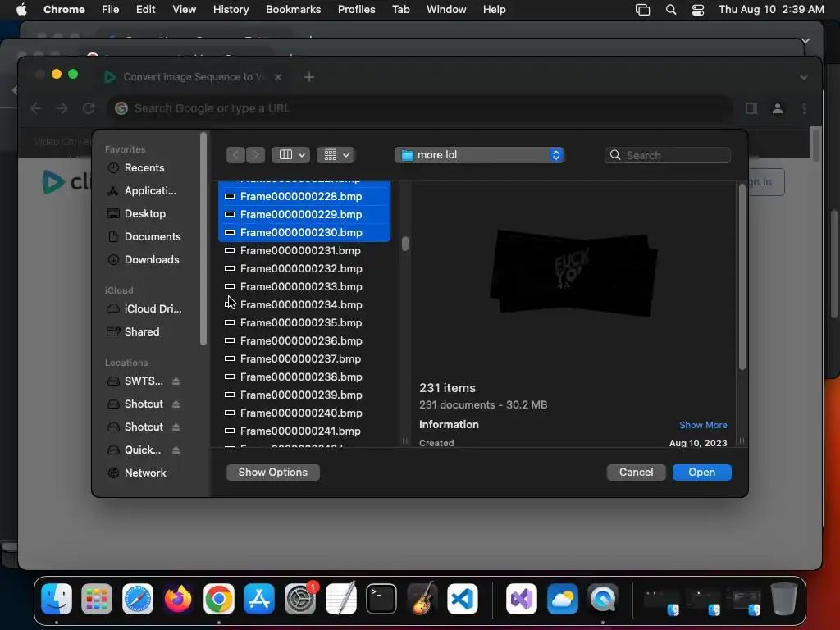The height and width of the screenshot is (630, 840).
Task: Click the Spotlight search icon in menu bar
Action: [671, 10]
